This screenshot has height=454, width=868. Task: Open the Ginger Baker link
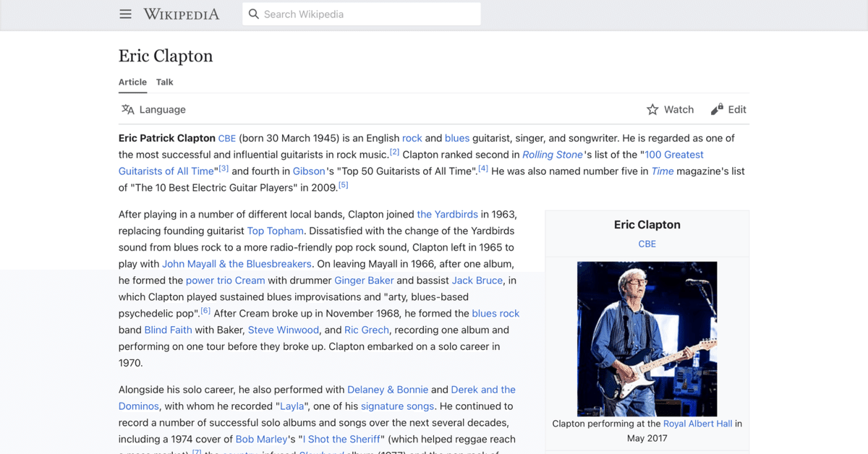pyautogui.click(x=364, y=280)
